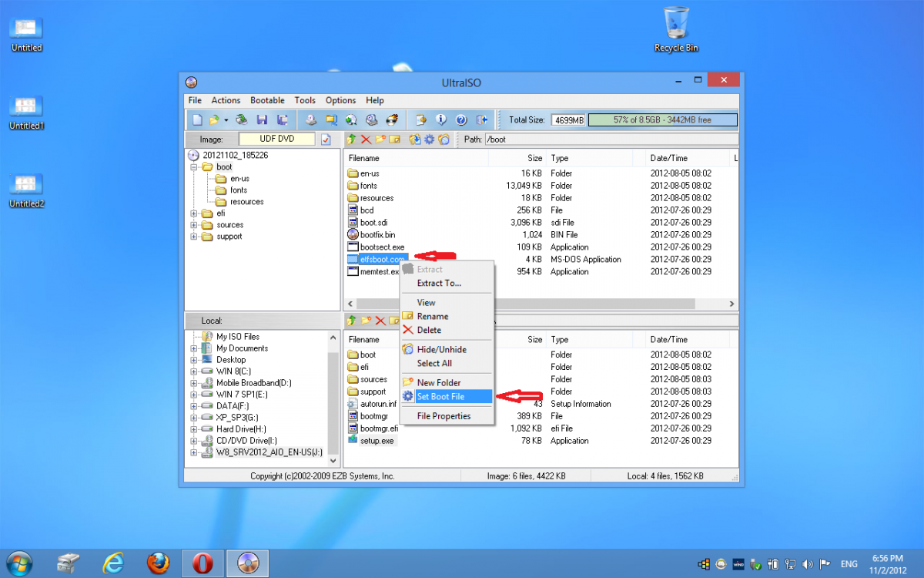Image resolution: width=924 pixels, height=578 pixels.
Task: Click the 57% of 8.5GB capacity bar
Action: click(662, 120)
